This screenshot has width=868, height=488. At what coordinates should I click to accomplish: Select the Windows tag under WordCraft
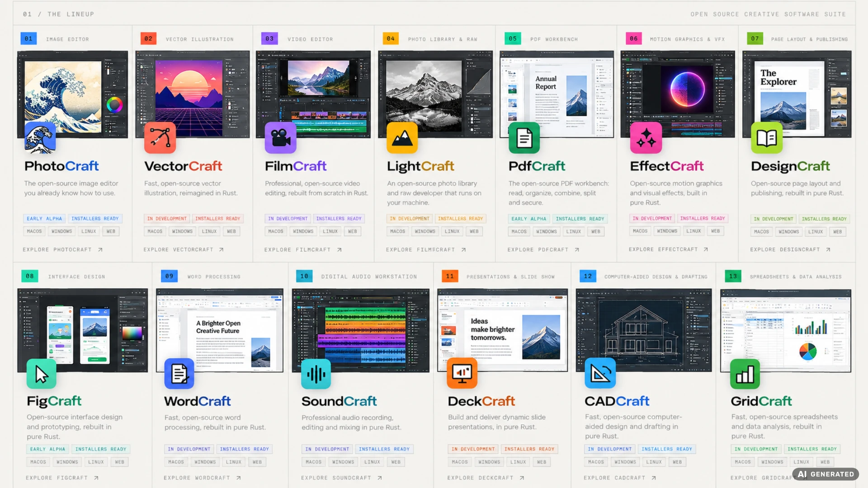pyautogui.click(x=205, y=462)
